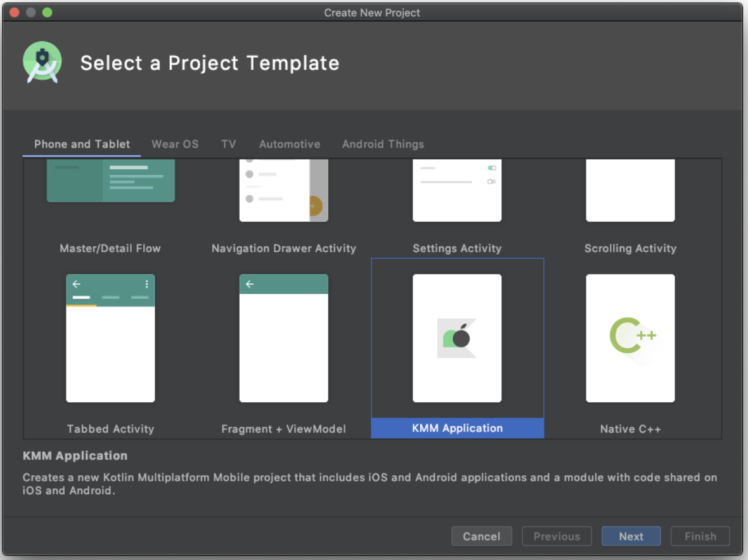Click the 'Navigation Drawer Activity' label

(284, 248)
